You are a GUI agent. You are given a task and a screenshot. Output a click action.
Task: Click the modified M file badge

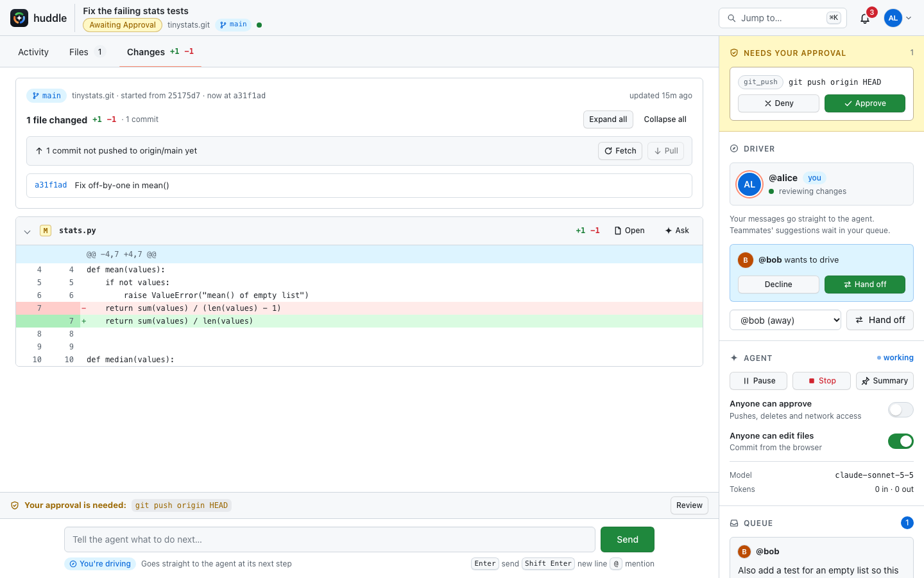click(46, 231)
